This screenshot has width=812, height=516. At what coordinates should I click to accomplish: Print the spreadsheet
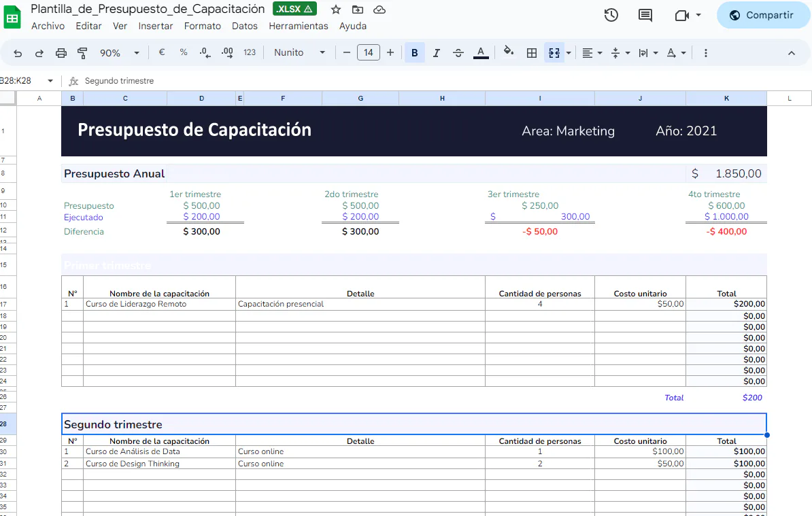61,52
